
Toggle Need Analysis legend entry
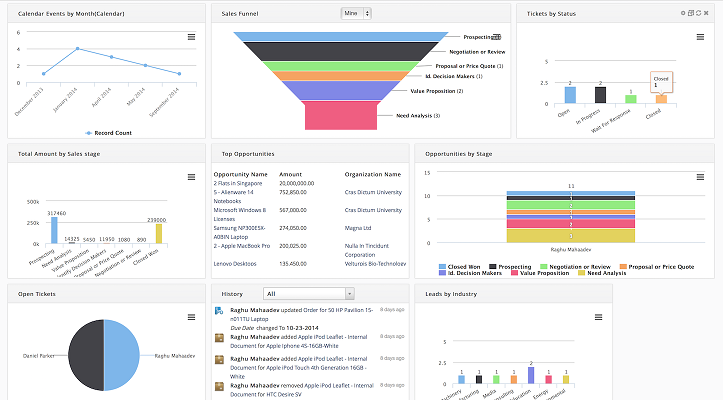(603, 273)
